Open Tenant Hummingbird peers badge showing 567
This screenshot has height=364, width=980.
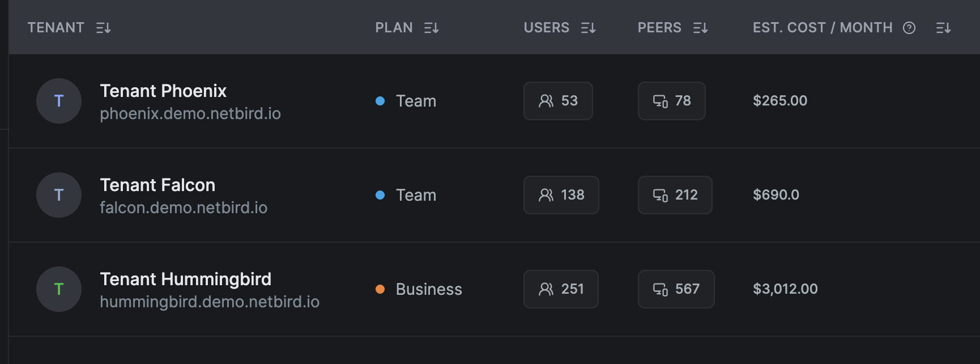point(676,289)
